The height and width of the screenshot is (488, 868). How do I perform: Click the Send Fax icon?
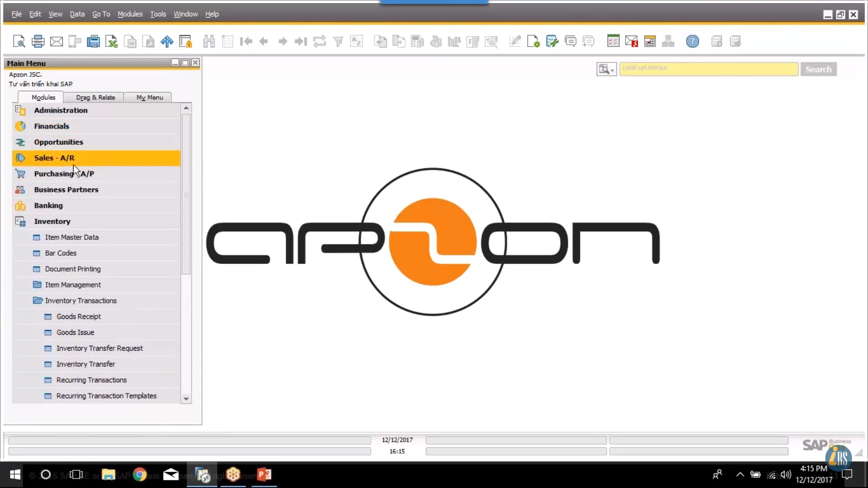[x=93, y=42]
